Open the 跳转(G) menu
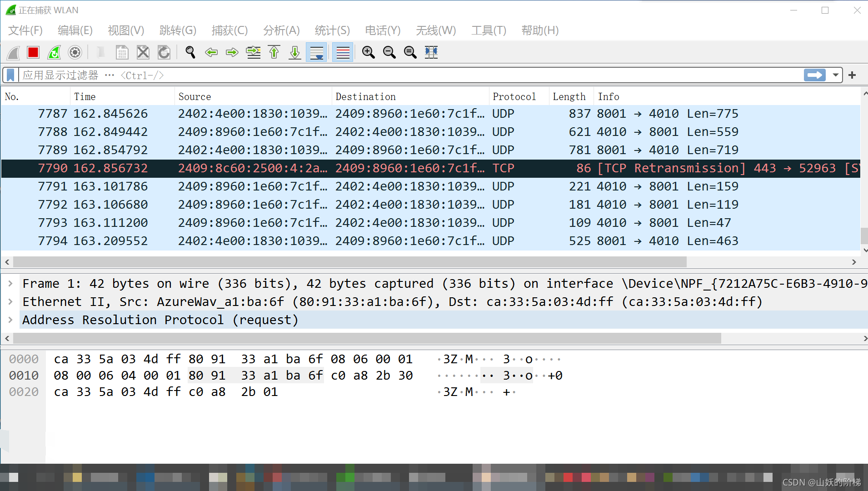The width and height of the screenshot is (868, 491). [x=178, y=30]
